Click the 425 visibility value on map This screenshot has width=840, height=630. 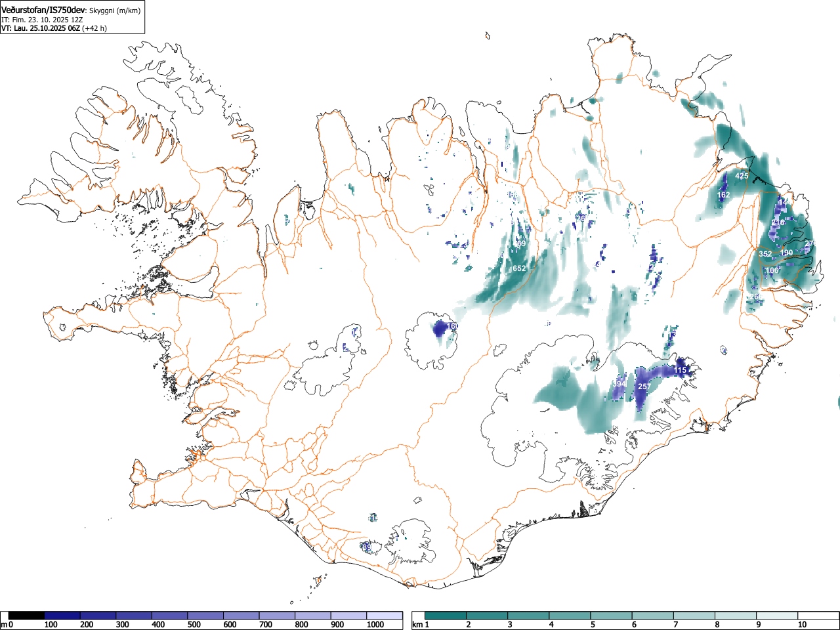click(742, 176)
